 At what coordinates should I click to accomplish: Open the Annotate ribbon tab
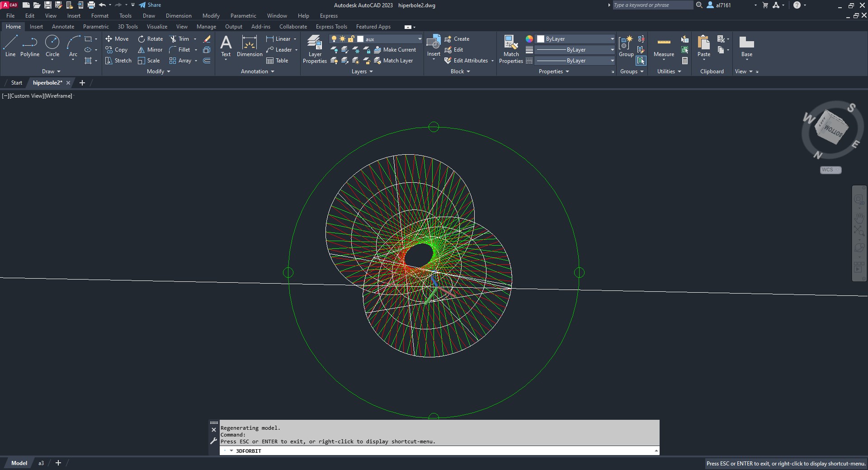[x=63, y=27]
